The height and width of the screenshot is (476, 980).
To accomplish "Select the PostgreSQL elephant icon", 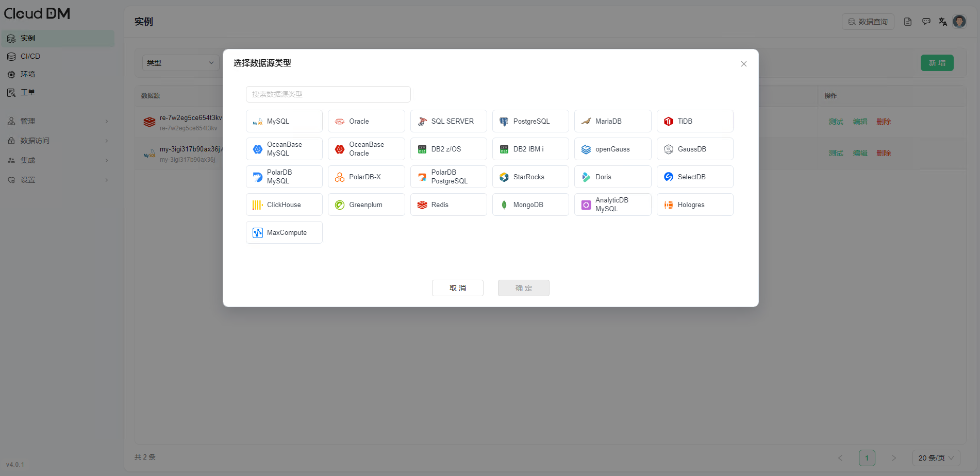I will (x=504, y=122).
